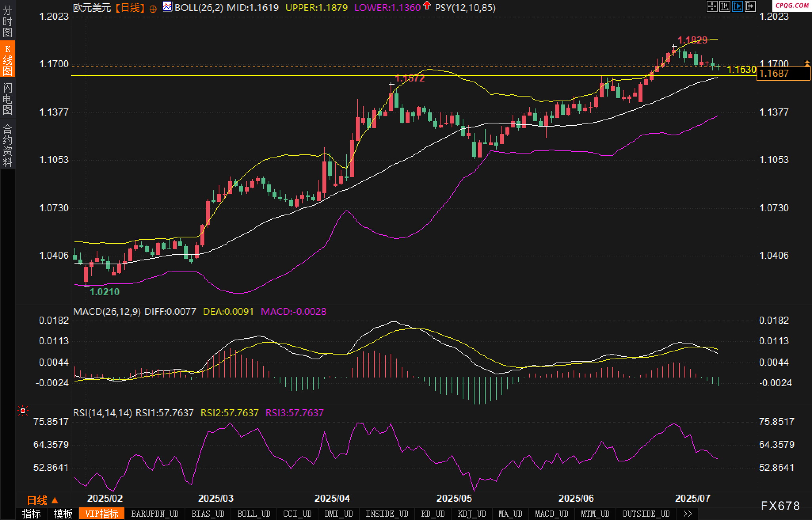
Task: Open the 指标 indicator menu
Action: (x=31, y=514)
